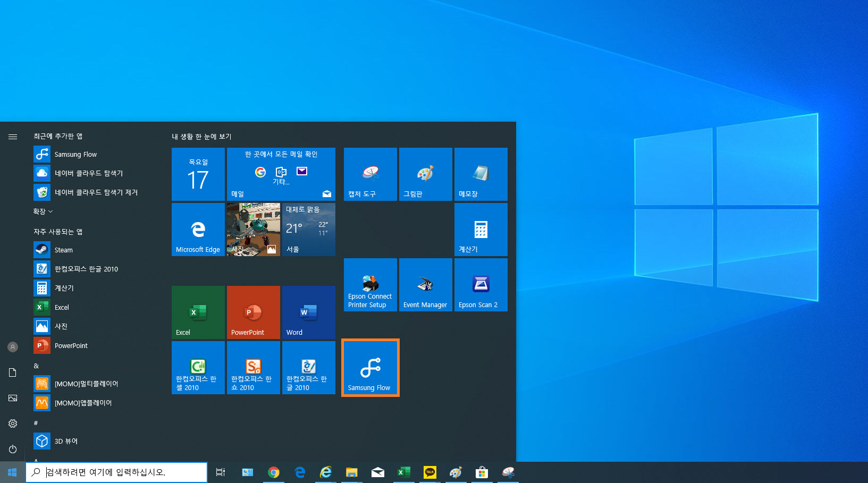The width and height of the screenshot is (868, 483).
Task: Open Chrome from the taskbar
Action: [274, 472]
